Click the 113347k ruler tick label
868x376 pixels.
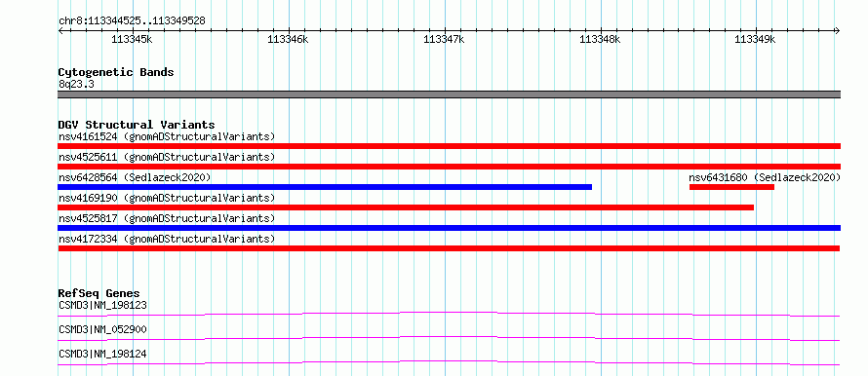click(444, 39)
